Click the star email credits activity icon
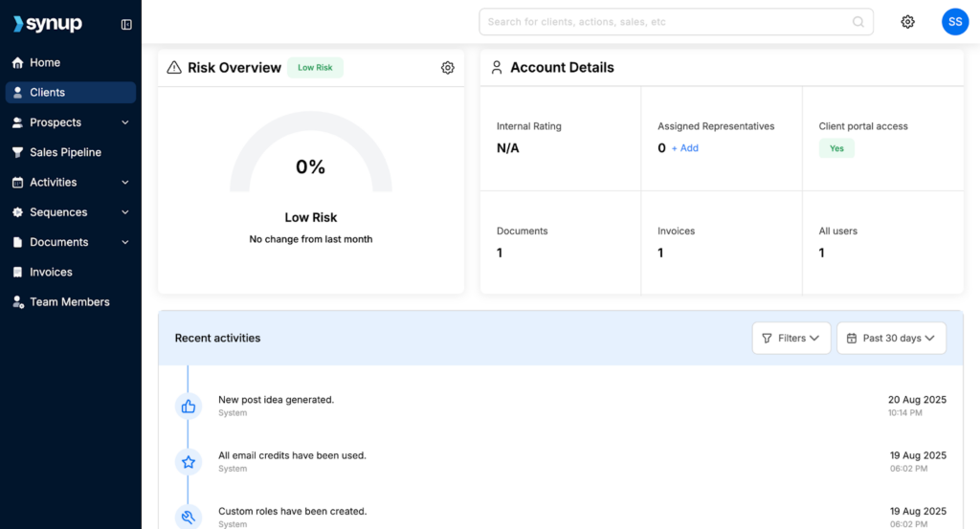 (189, 462)
